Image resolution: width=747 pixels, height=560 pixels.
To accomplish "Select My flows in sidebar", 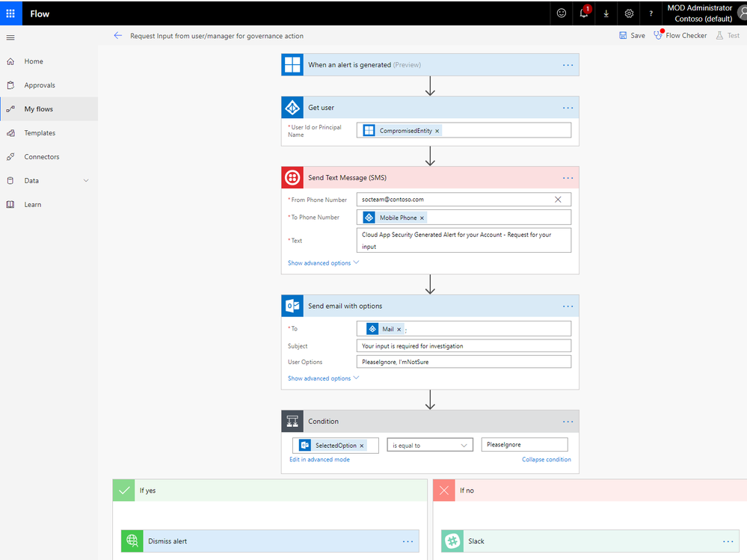I will (49, 109).
